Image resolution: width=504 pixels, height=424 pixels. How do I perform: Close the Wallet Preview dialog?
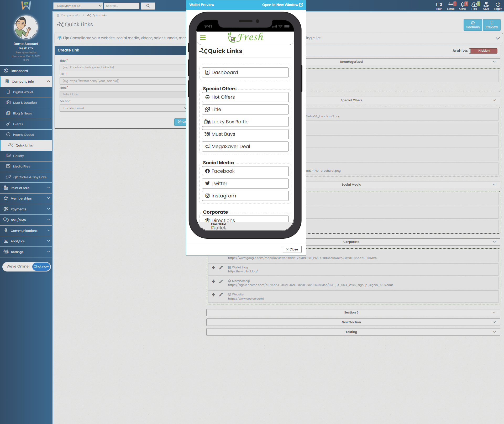coord(292,249)
